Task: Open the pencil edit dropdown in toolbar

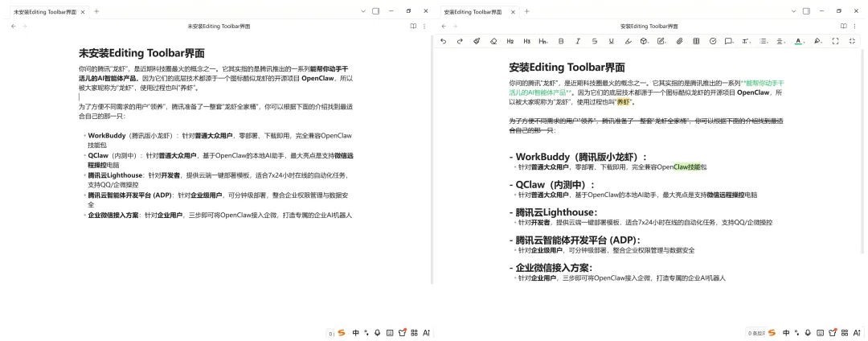Action: (661, 41)
